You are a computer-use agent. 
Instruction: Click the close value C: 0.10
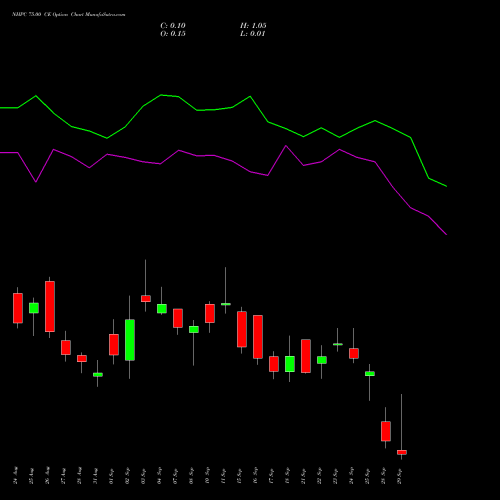[173, 26]
